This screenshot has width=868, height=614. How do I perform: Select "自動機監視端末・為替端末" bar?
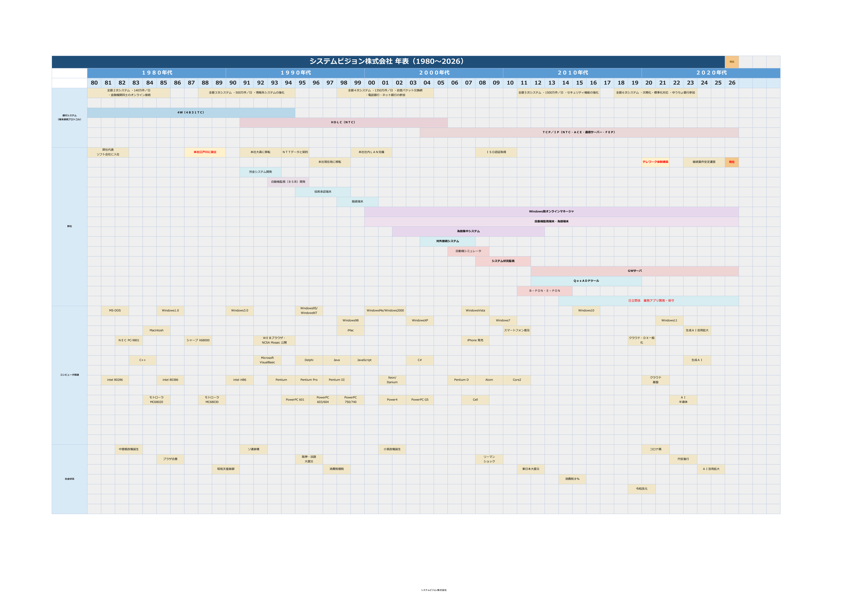click(x=552, y=222)
